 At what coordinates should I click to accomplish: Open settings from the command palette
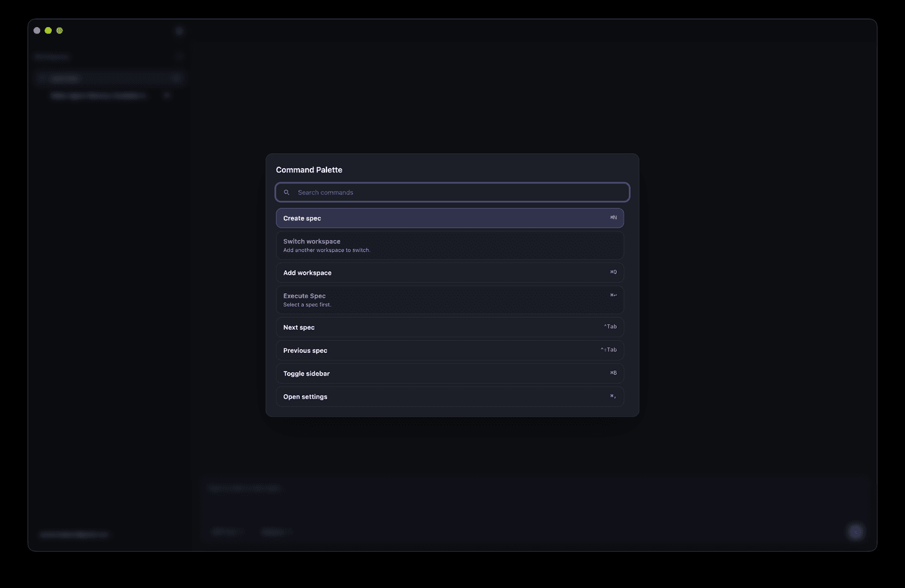pyautogui.click(x=450, y=397)
